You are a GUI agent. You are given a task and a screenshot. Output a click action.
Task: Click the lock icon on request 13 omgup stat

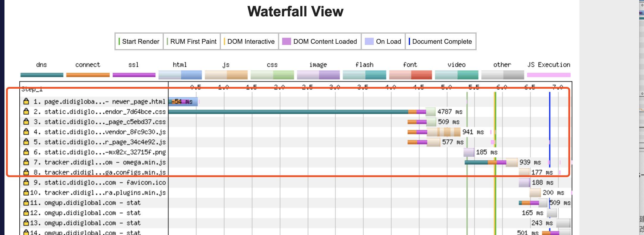(26, 223)
